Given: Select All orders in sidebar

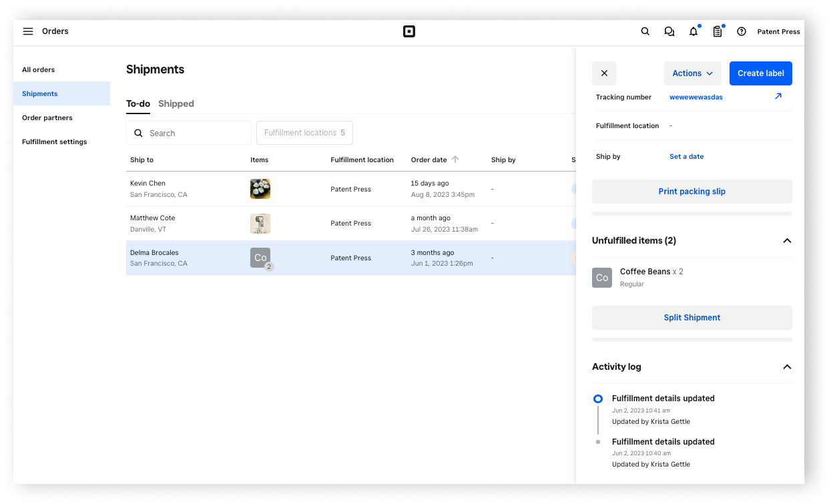Looking at the screenshot, I should coord(61,69).
